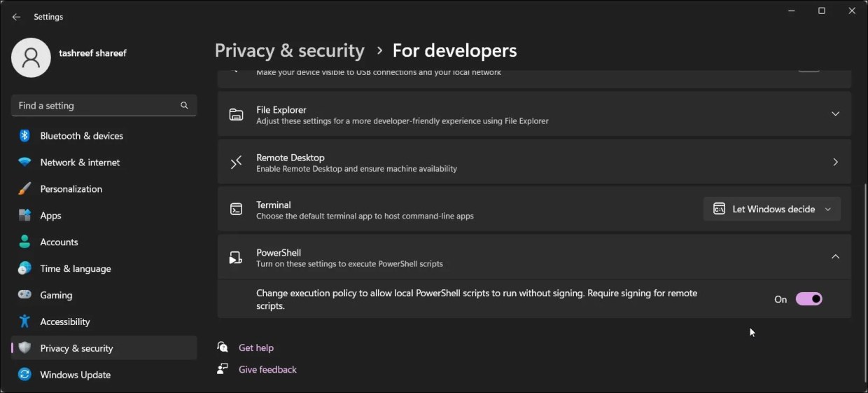Click 'Choose the default terminal app' description
This screenshot has width=868, height=393.
[365, 216]
